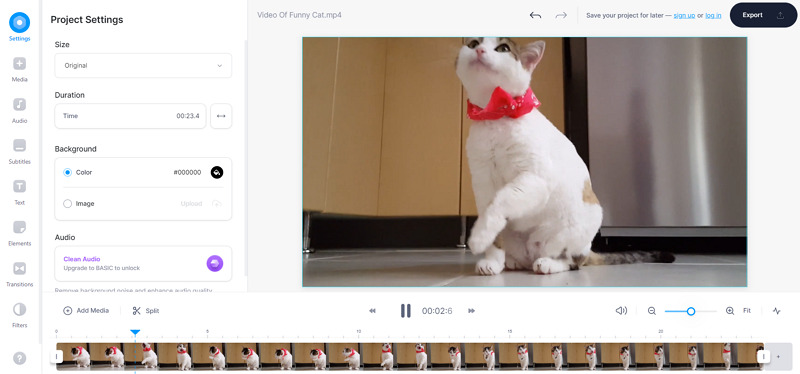
Task: Open the black background color picker
Action: pos(217,172)
